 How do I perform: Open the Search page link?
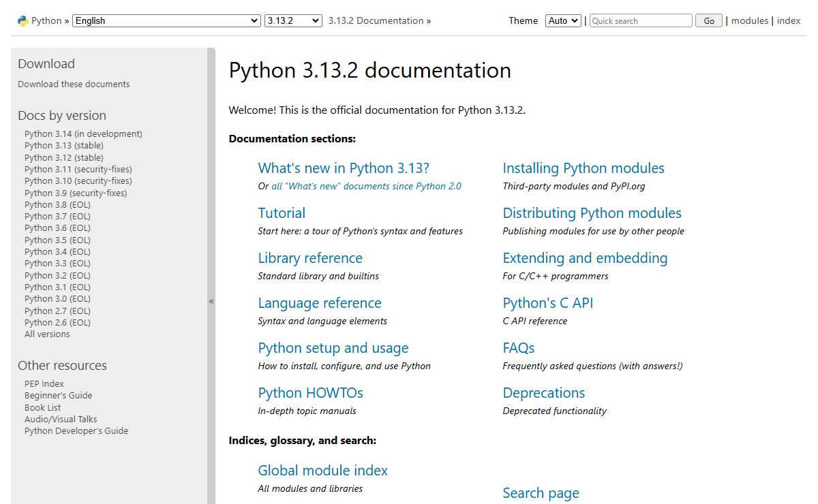coord(541,493)
